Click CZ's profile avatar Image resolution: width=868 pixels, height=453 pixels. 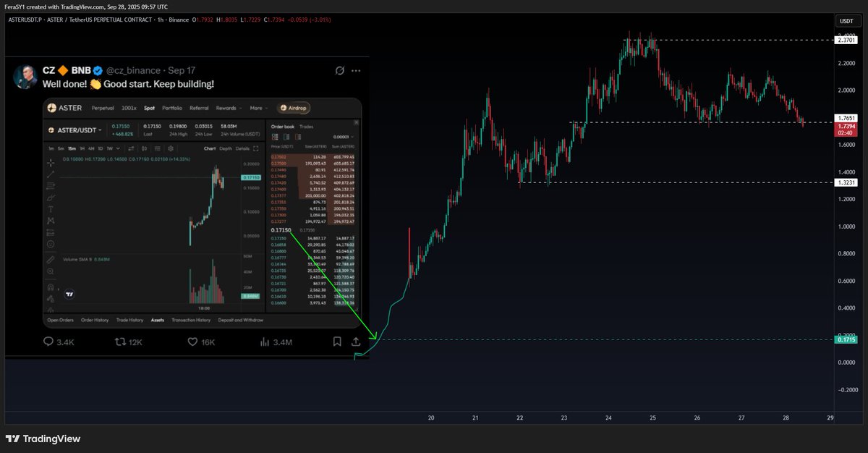[26, 76]
